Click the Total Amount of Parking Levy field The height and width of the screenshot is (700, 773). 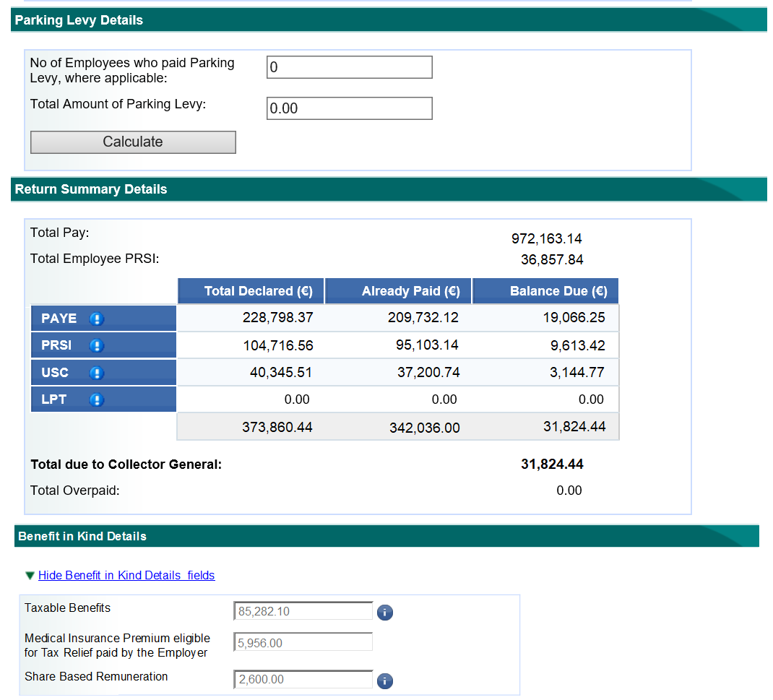pos(349,108)
